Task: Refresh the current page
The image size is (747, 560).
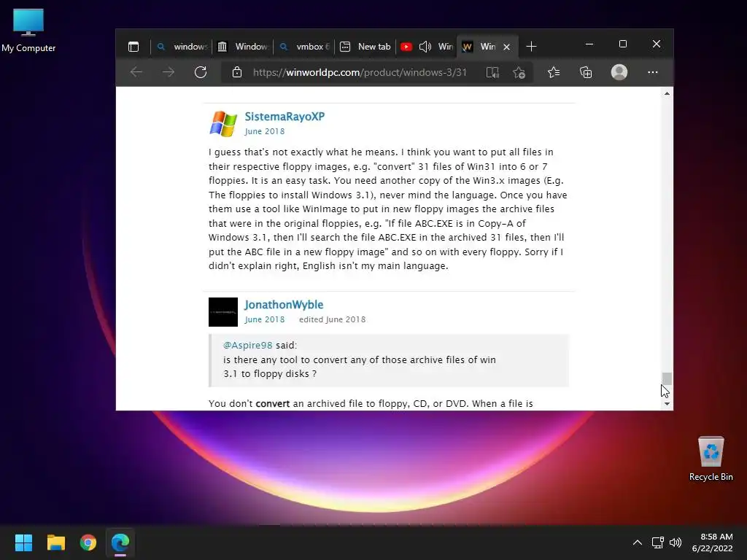Action: click(201, 72)
